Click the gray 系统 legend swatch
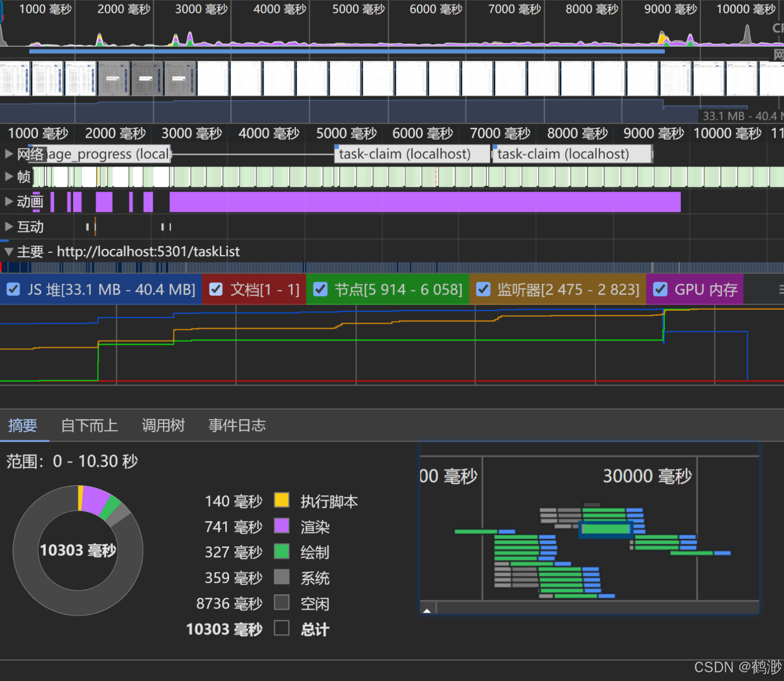Viewport: 784px width, 681px height. point(282,577)
